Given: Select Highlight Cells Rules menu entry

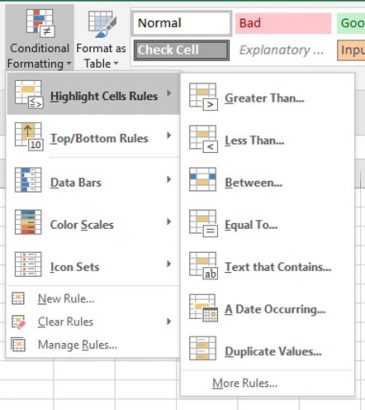Looking at the screenshot, I should coord(93,94).
